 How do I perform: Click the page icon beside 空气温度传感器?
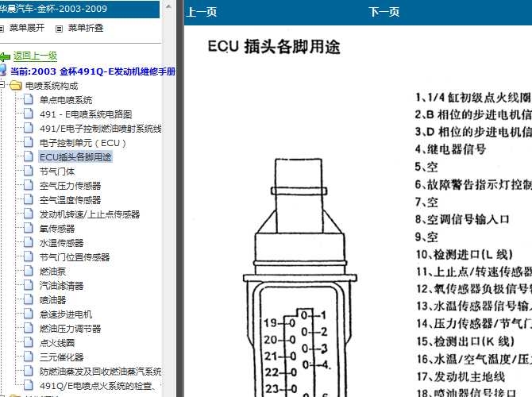(29, 199)
